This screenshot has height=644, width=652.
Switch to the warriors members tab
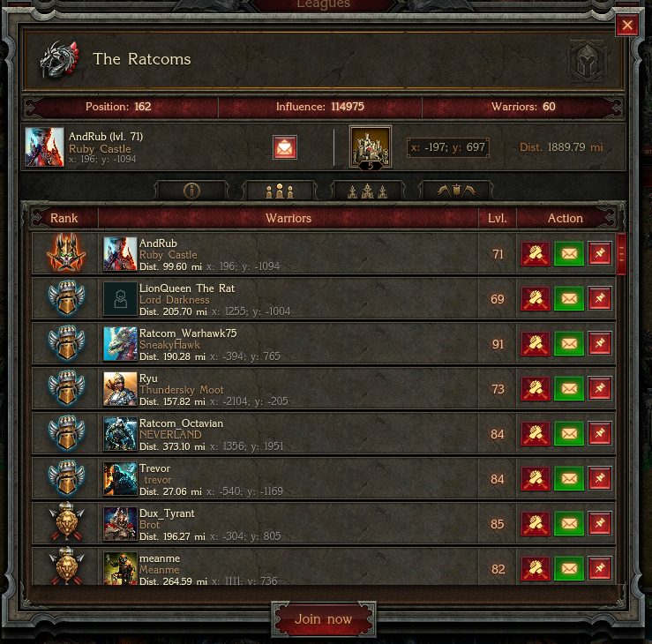tap(280, 191)
